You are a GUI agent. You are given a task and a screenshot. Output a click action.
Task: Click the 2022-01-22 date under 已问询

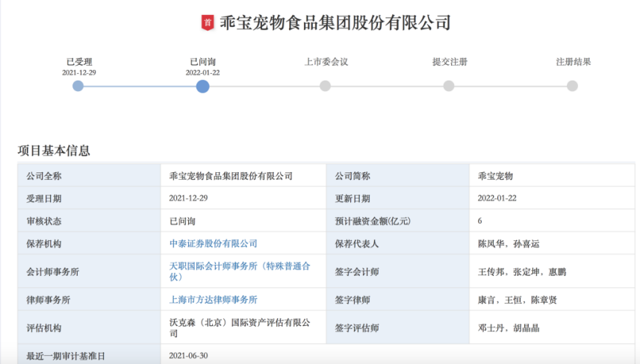click(x=203, y=72)
